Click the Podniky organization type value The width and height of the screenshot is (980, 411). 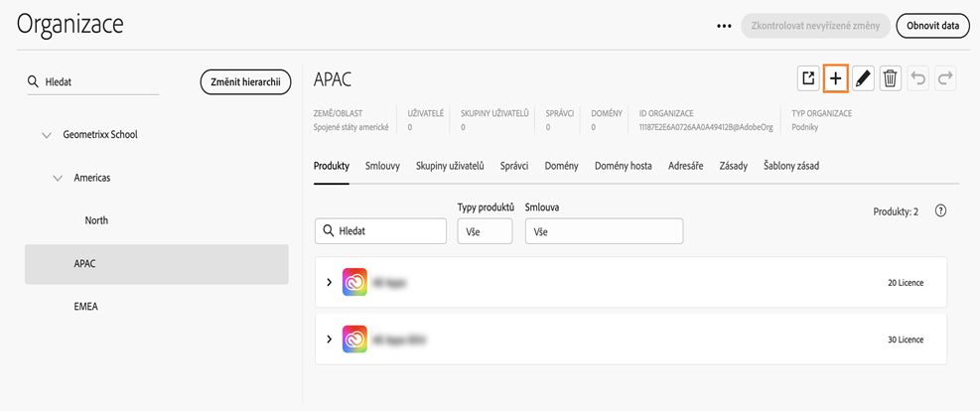click(x=805, y=127)
